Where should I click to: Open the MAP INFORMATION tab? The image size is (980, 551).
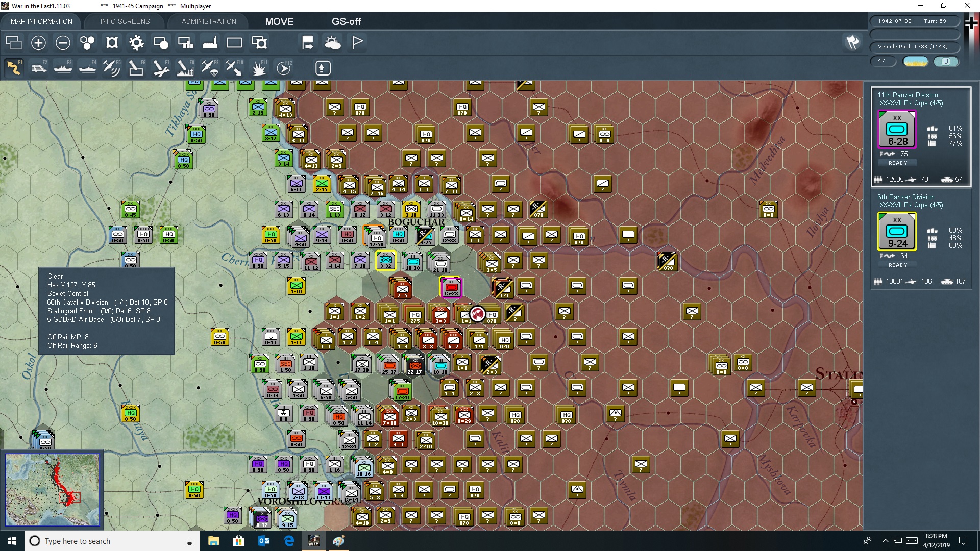point(41,21)
